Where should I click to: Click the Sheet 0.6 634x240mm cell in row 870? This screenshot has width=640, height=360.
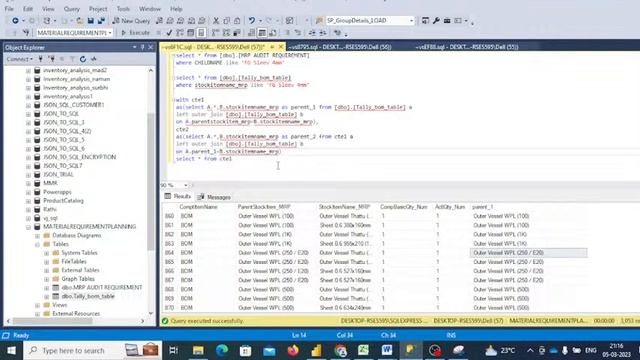(x=345, y=308)
